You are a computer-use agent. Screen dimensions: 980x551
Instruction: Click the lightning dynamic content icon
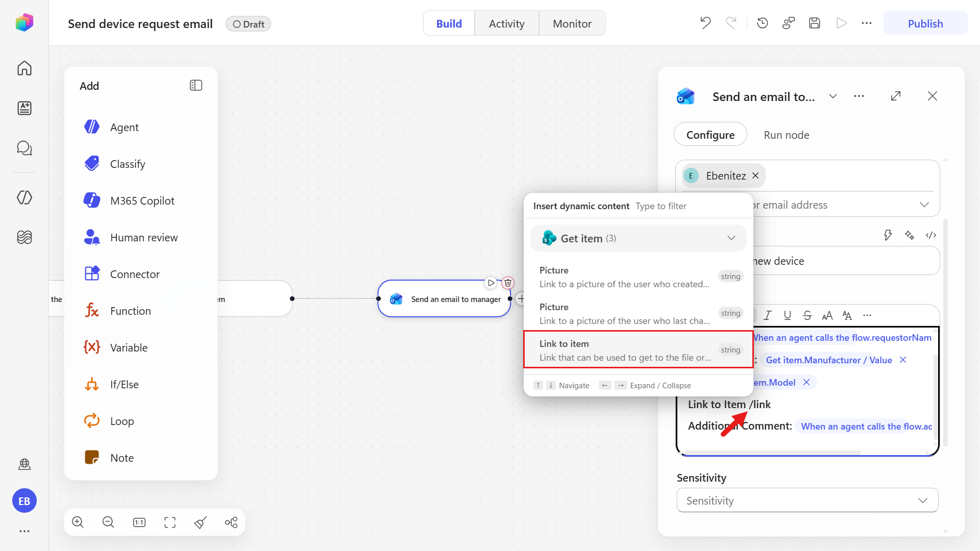tap(888, 235)
